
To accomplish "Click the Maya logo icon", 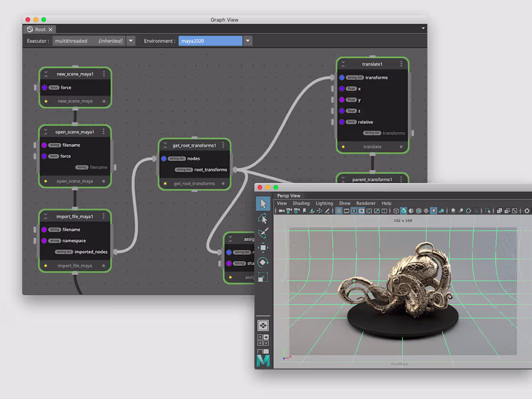I will pos(263,359).
